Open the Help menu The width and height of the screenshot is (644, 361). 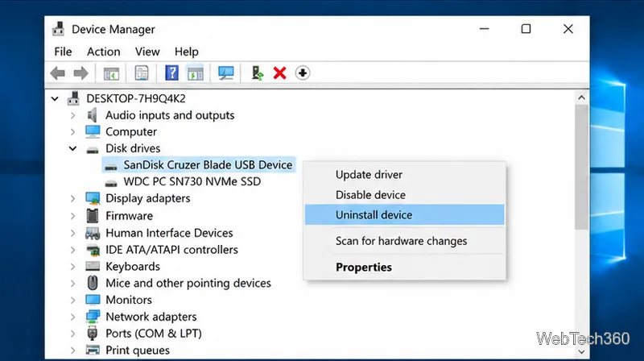tap(187, 52)
